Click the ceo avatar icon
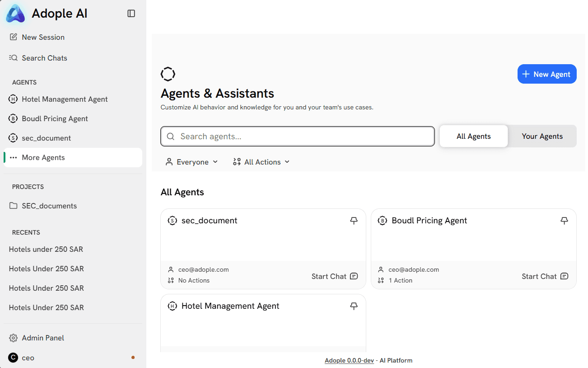The image size is (588, 368). click(13, 358)
